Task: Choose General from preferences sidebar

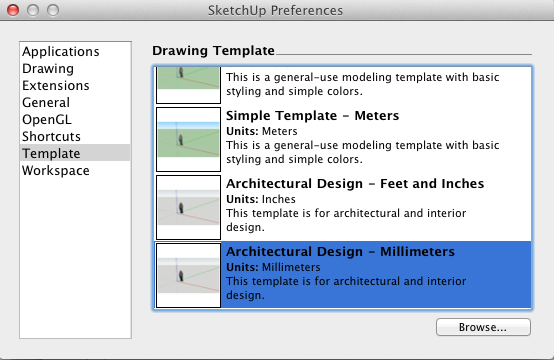Action: coord(46,102)
